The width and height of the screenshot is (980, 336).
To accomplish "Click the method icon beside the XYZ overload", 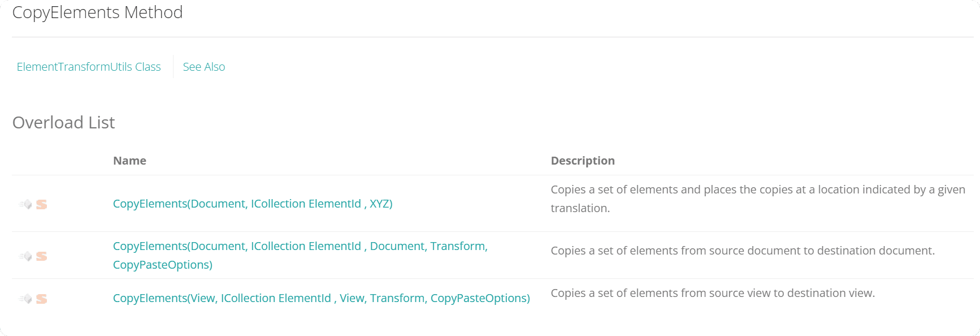I will (25, 204).
